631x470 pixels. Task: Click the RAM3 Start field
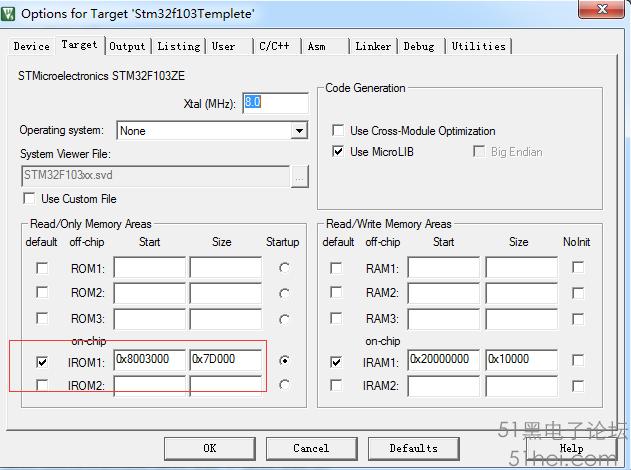[x=444, y=319]
